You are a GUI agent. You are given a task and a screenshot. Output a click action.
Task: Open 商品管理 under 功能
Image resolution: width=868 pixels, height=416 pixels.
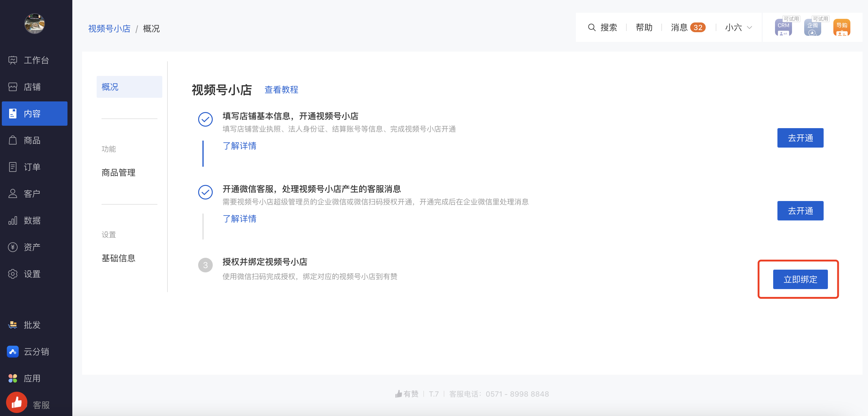coord(118,173)
